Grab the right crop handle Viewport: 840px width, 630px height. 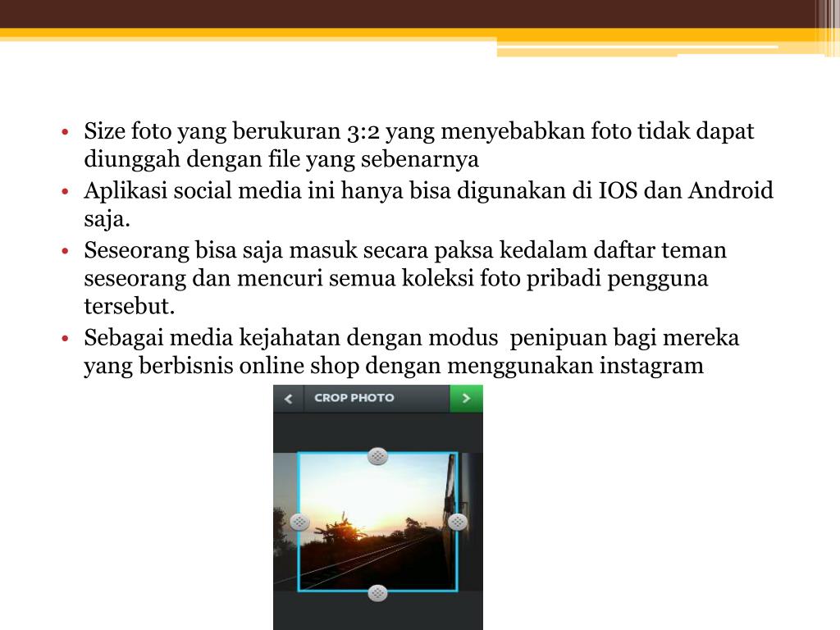click(x=457, y=523)
